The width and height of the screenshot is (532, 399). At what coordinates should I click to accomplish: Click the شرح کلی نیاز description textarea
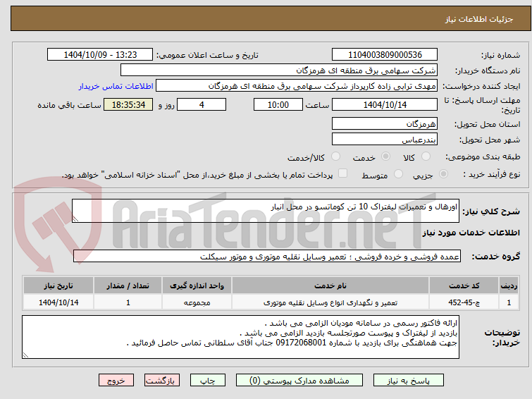tap(266, 211)
